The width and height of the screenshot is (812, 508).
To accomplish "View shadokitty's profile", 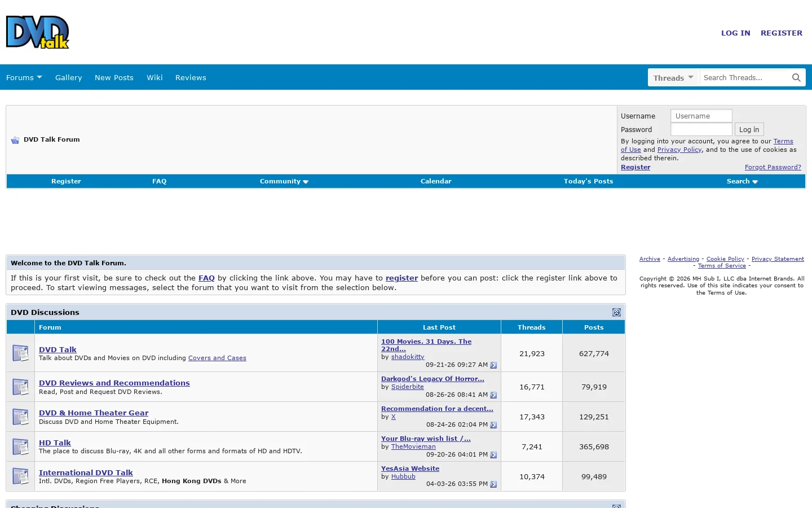I will tap(408, 357).
